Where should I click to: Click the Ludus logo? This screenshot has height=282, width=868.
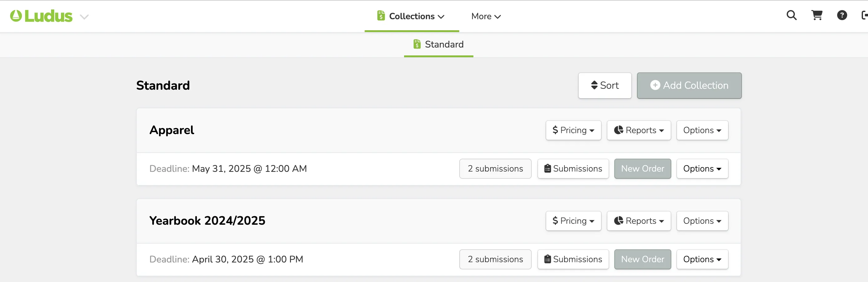click(x=41, y=16)
